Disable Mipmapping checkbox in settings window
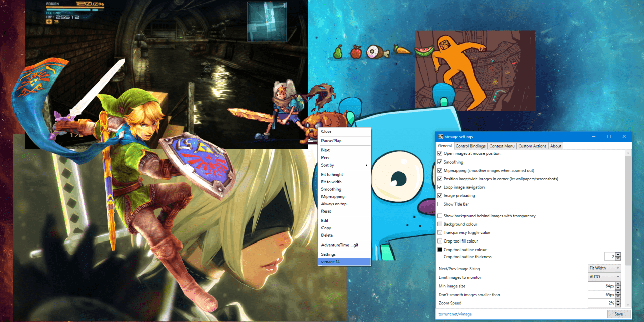Image resolution: width=644 pixels, height=322 pixels. click(x=440, y=171)
